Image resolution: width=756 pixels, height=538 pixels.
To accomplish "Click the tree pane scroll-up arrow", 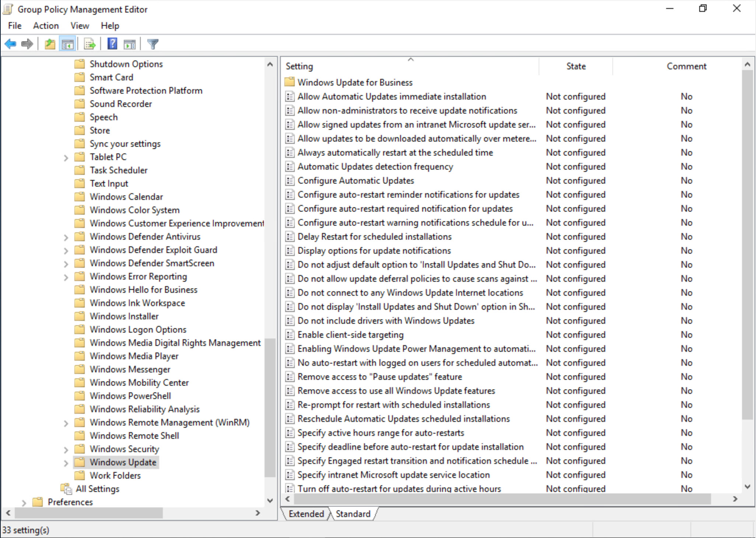I will tap(270, 64).
